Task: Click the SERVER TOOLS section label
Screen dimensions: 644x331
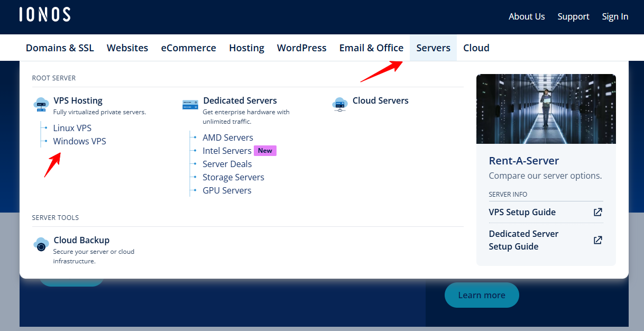Action: [56, 218]
